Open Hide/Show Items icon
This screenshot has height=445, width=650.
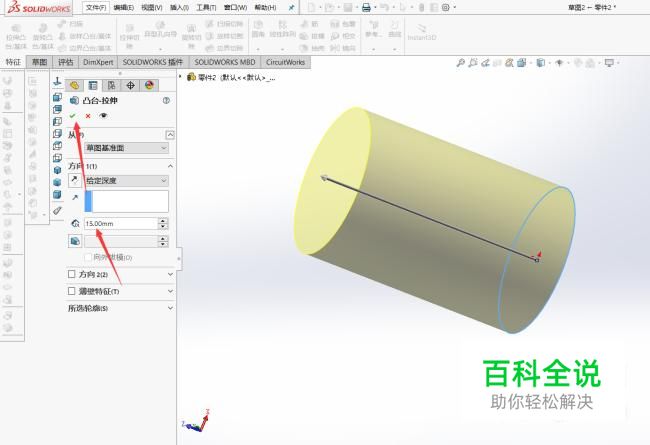click(560, 63)
